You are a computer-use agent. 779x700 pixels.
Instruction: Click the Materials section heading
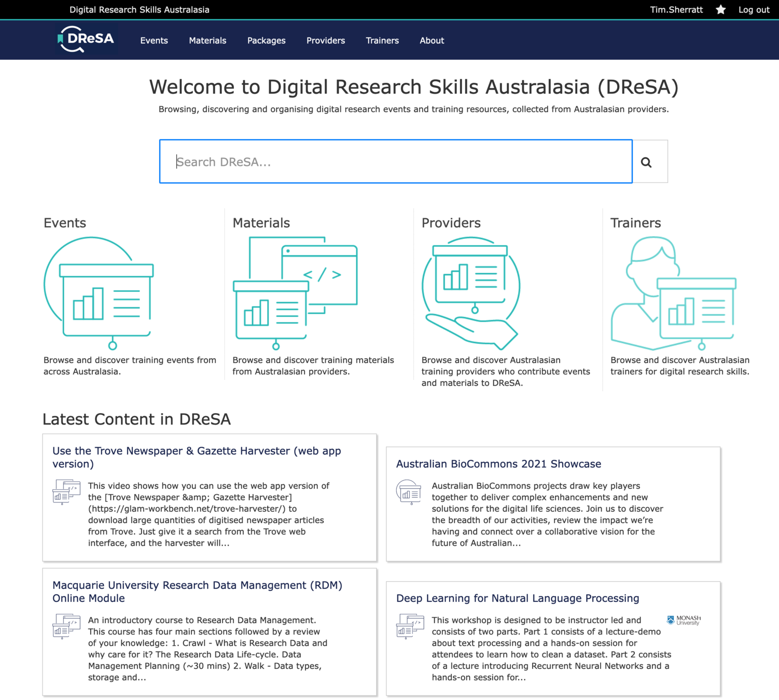point(261,223)
